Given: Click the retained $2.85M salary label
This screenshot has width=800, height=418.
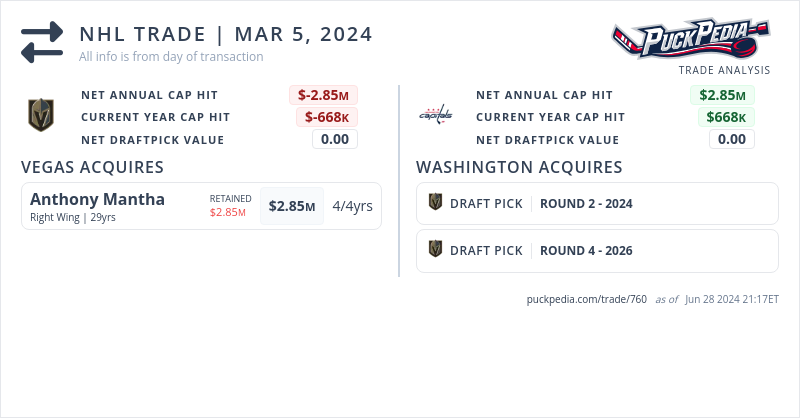Looking at the screenshot, I should [x=228, y=212].
